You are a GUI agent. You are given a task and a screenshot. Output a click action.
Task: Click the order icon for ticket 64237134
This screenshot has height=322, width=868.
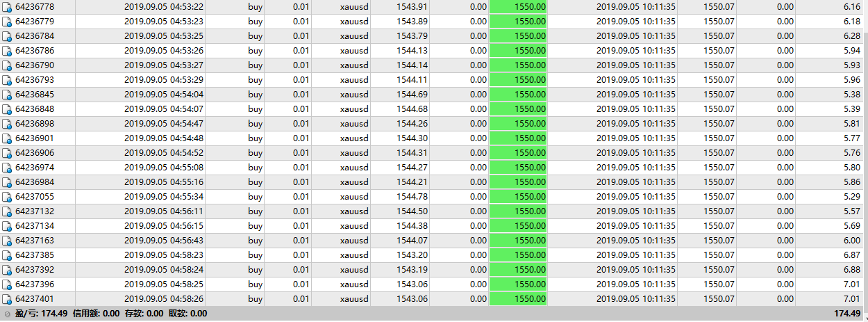pyautogui.click(x=7, y=226)
